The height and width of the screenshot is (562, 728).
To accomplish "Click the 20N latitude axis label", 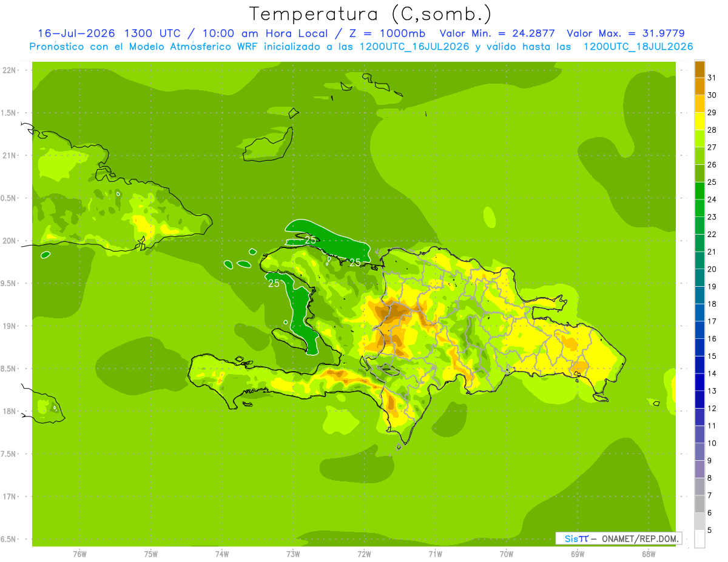I will click(x=10, y=241).
